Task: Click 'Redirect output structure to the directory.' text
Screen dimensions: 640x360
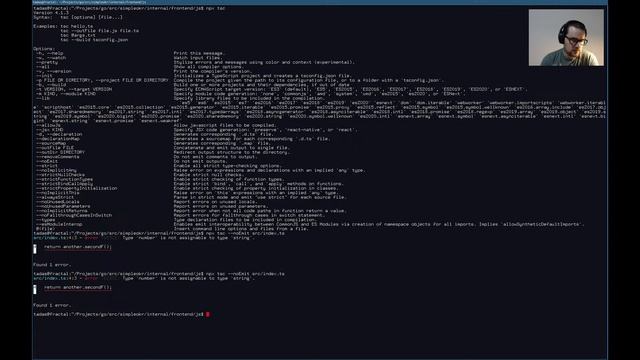Action: pyautogui.click(x=231, y=152)
